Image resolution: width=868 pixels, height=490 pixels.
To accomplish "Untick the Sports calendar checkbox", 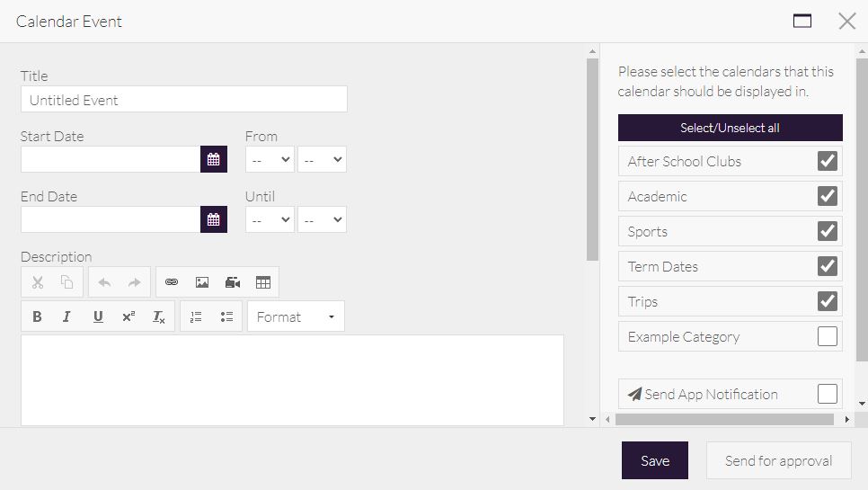I will tap(827, 231).
